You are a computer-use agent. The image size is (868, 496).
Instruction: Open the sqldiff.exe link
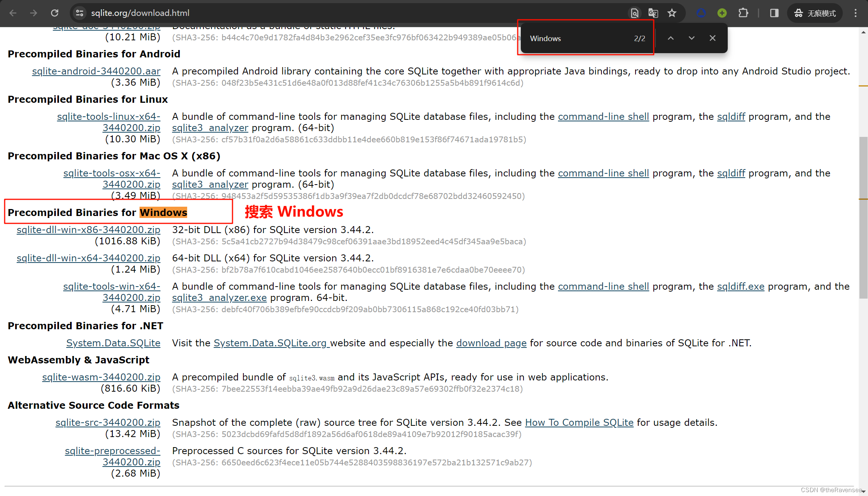click(x=741, y=286)
